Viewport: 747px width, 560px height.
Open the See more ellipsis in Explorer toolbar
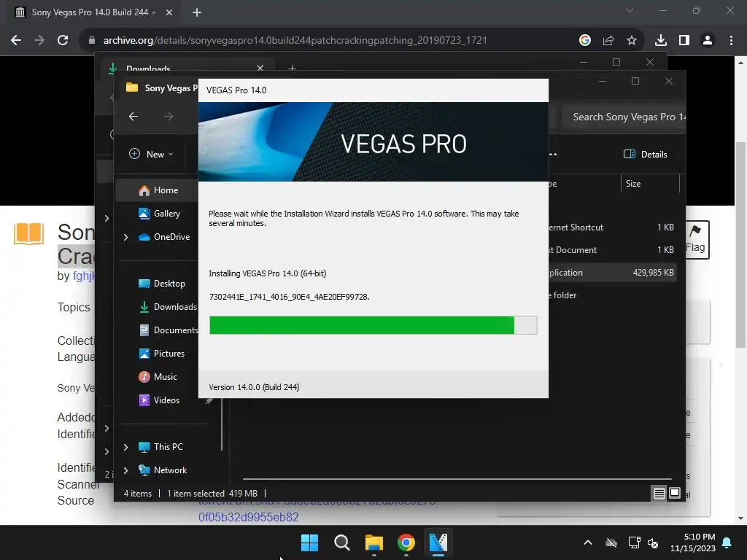[x=553, y=154]
